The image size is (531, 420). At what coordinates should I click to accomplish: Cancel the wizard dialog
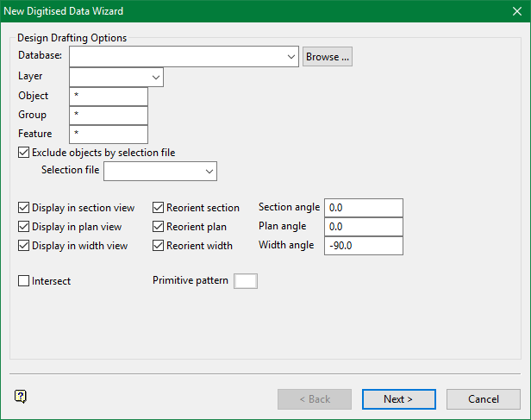click(483, 399)
